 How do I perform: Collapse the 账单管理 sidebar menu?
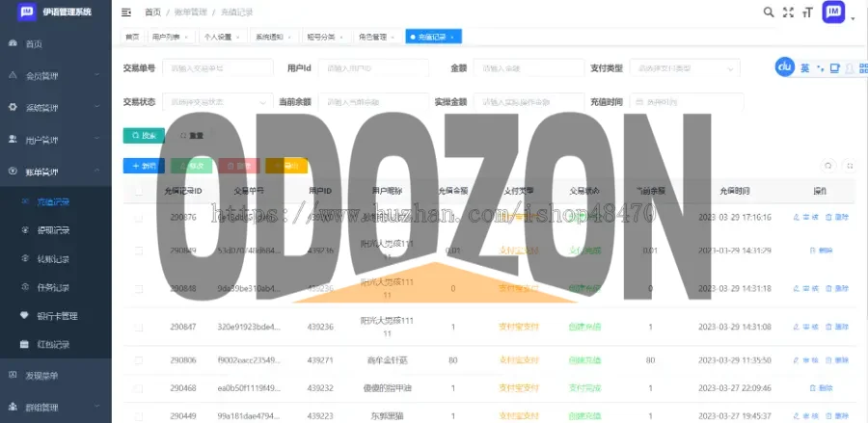coord(55,172)
